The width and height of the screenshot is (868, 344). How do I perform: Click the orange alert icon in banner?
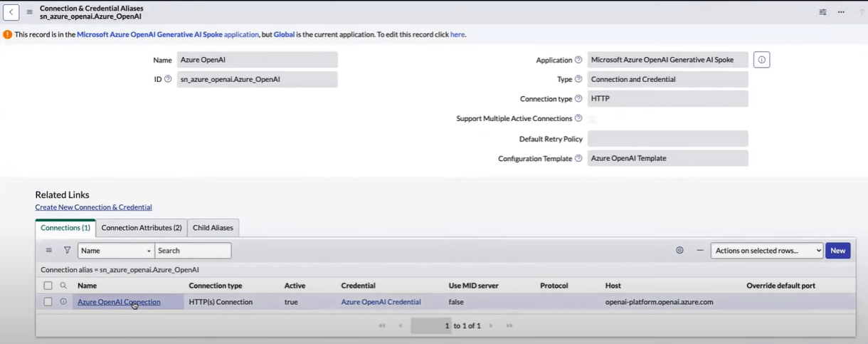(x=8, y=34)
